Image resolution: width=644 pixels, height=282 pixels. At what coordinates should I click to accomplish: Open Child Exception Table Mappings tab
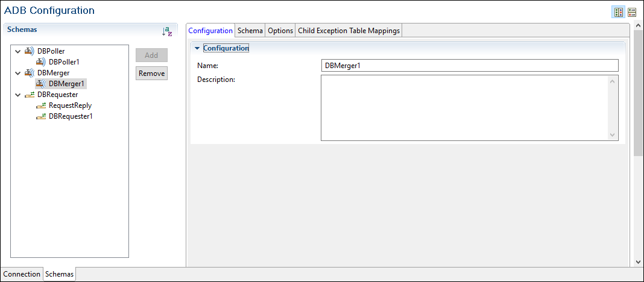coord(349,31)
